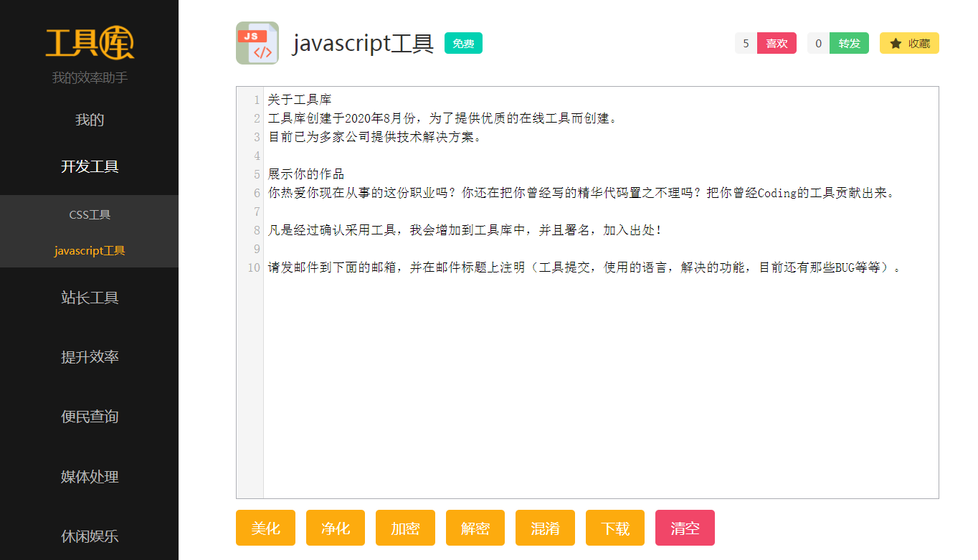This screenshot has height=560, width=978.
Task: Click the 美化 beautify button
Action: tap(265, 528)
